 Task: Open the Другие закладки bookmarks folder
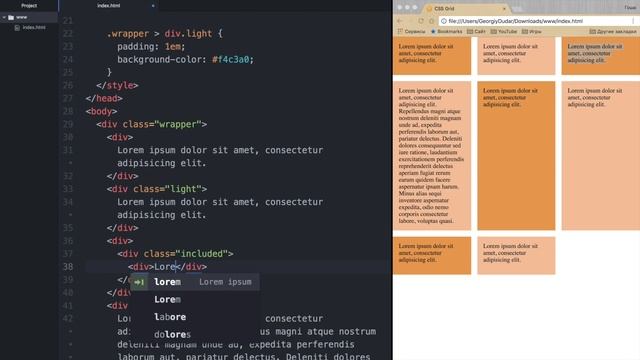click(613, 31)
